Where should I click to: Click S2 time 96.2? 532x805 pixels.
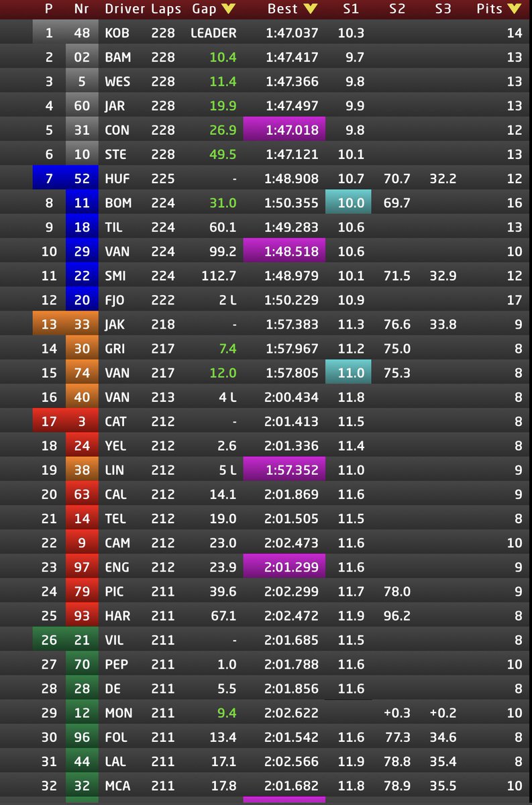tap(396, 615)
